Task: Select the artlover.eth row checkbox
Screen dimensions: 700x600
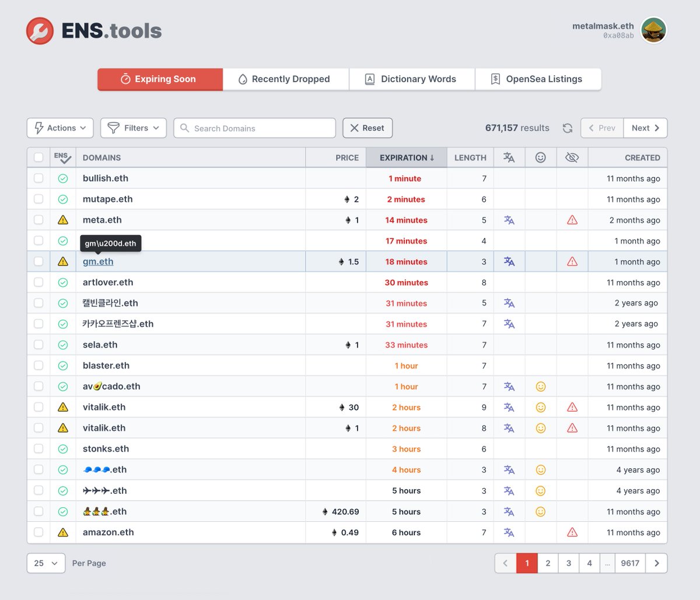Action: coord(38,282)
